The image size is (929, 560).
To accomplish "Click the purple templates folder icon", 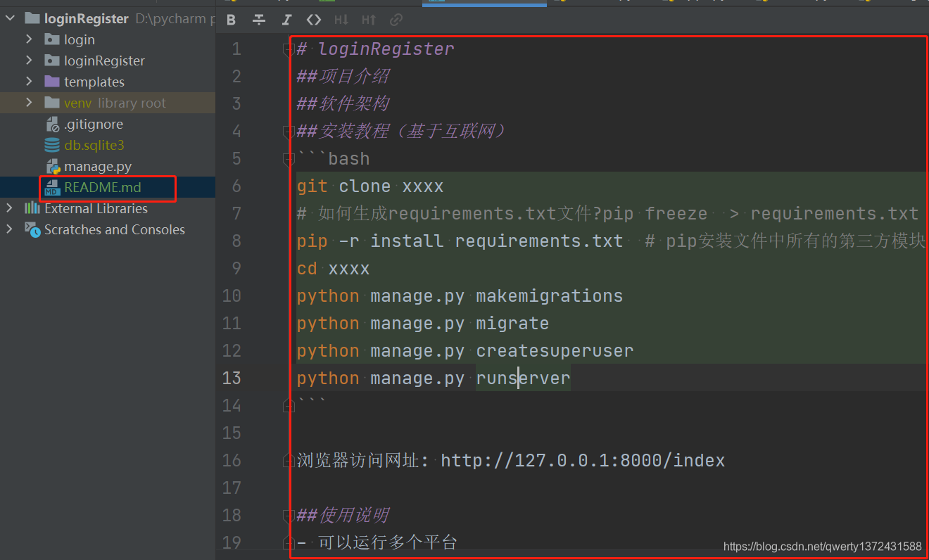I will pyautogui.click(x=52, y=82).
